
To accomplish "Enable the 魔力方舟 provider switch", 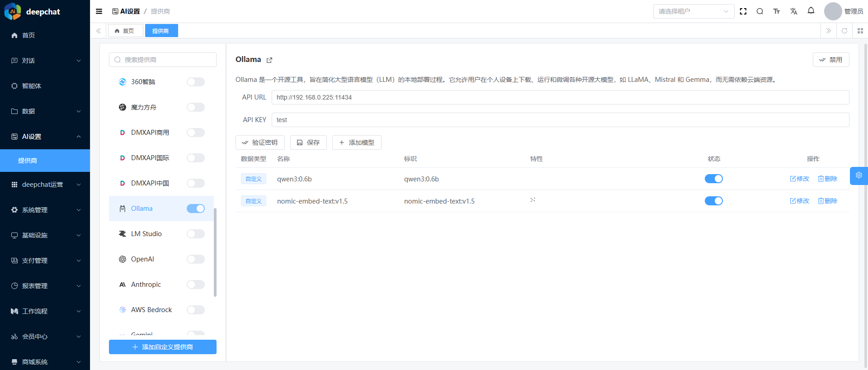I will [x=196, y=107].
